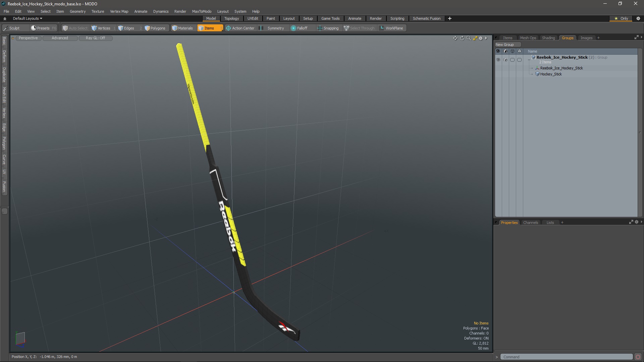Screen dimensions: 644x362
Task: Switch to the Items panel tab
Action: tap(507, 38)
